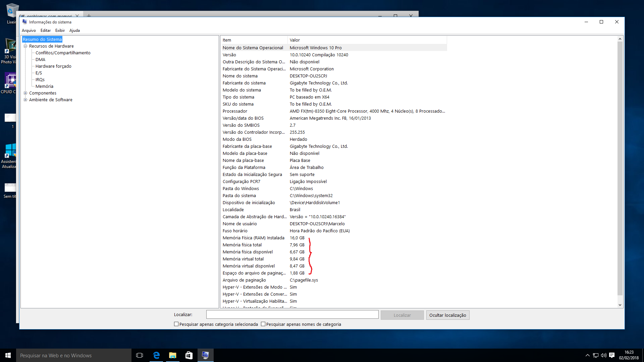
Task: Select the Recycle Bin desktop icon
Action: click(11, 14)
